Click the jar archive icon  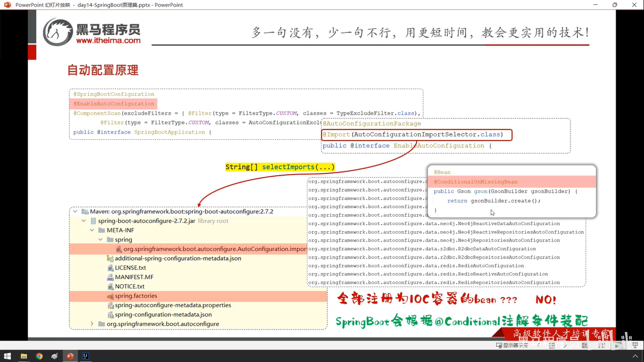93,221
